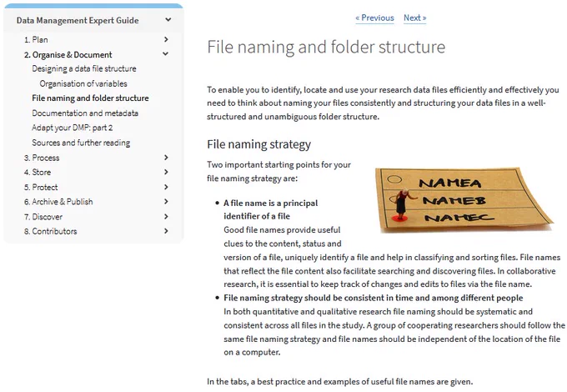Collapse the Data Management Expert Guide header chevron
The height and width of the screenshot is (392, 567).
pos(168,19)
